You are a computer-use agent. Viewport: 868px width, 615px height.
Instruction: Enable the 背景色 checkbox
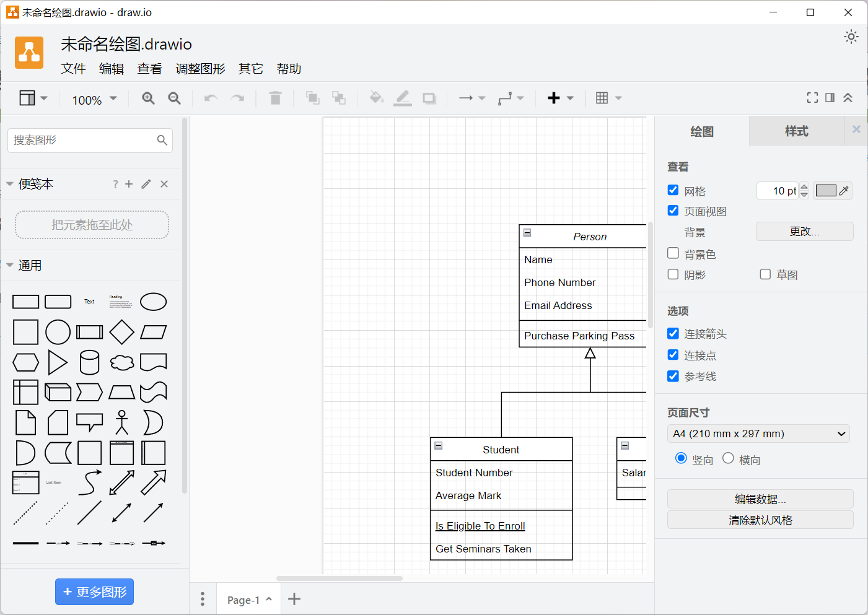click(x=673, y=253)
